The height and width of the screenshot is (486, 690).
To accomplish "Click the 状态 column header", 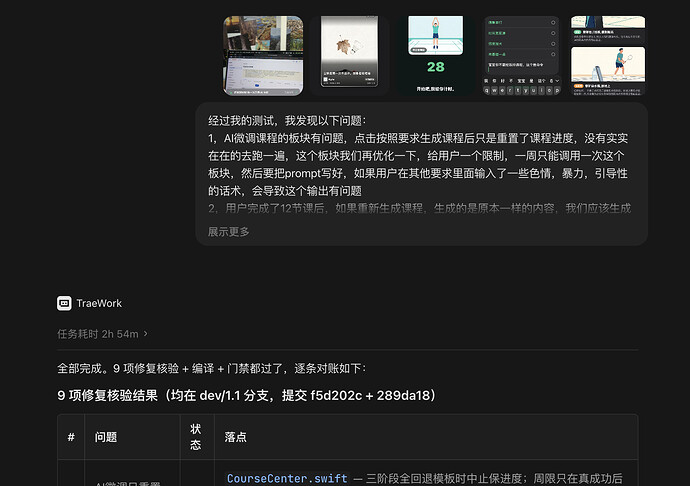I will [x=196, y=437].
